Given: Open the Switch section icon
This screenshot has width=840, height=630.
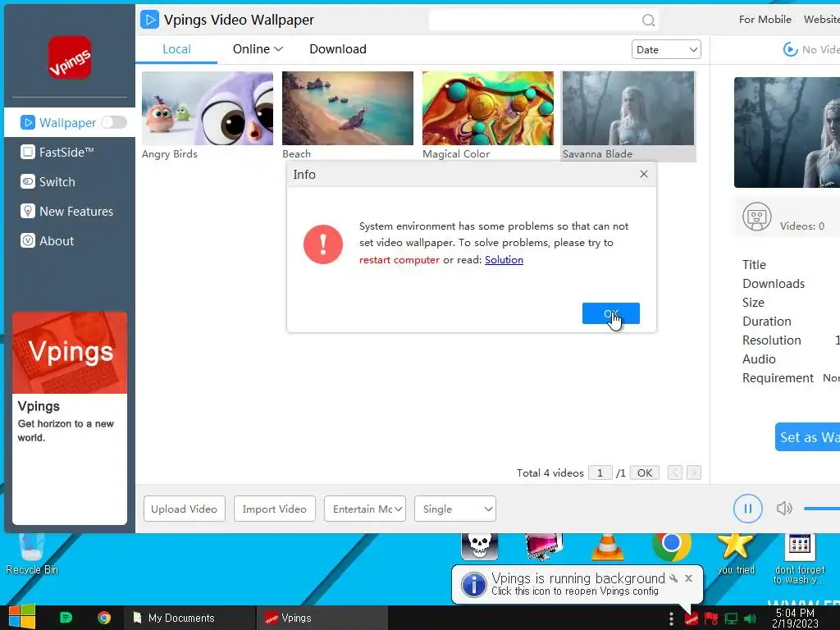Looking at the screenshot, I should (x=27, y=181).
